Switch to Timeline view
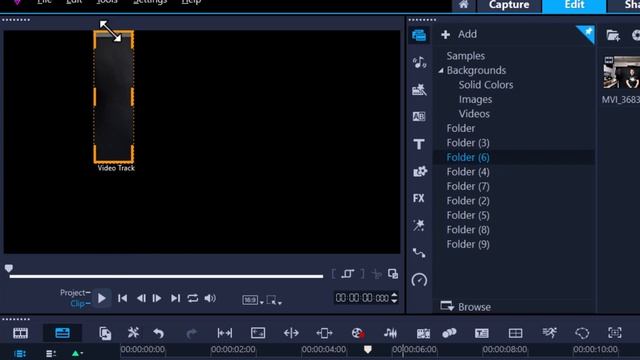640x360 pixels. (62, 333)
